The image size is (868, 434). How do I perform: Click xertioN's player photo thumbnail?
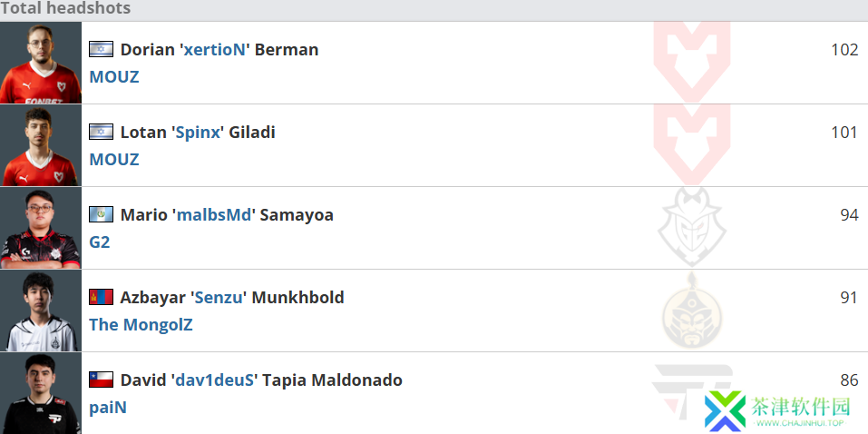pos(41,63)
